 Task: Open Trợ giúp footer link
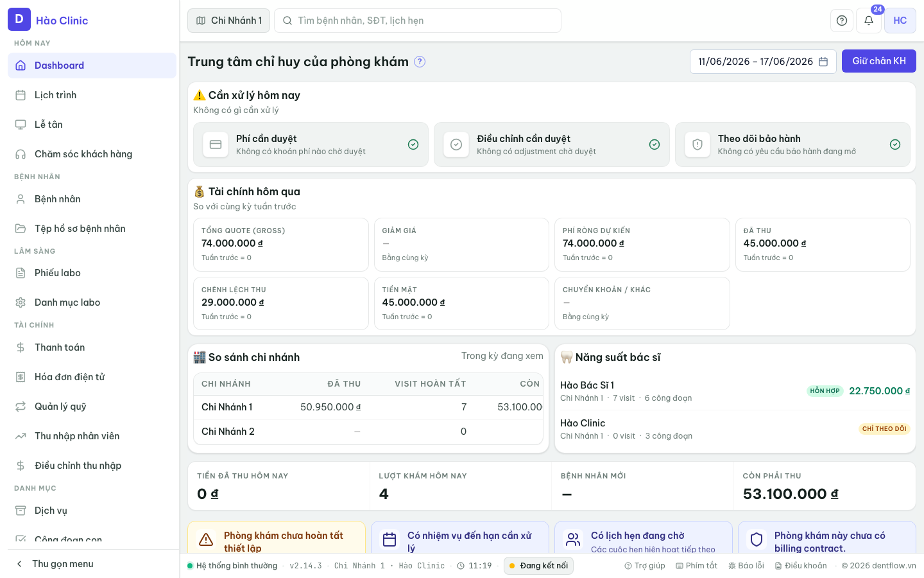(x=645, y=566)
